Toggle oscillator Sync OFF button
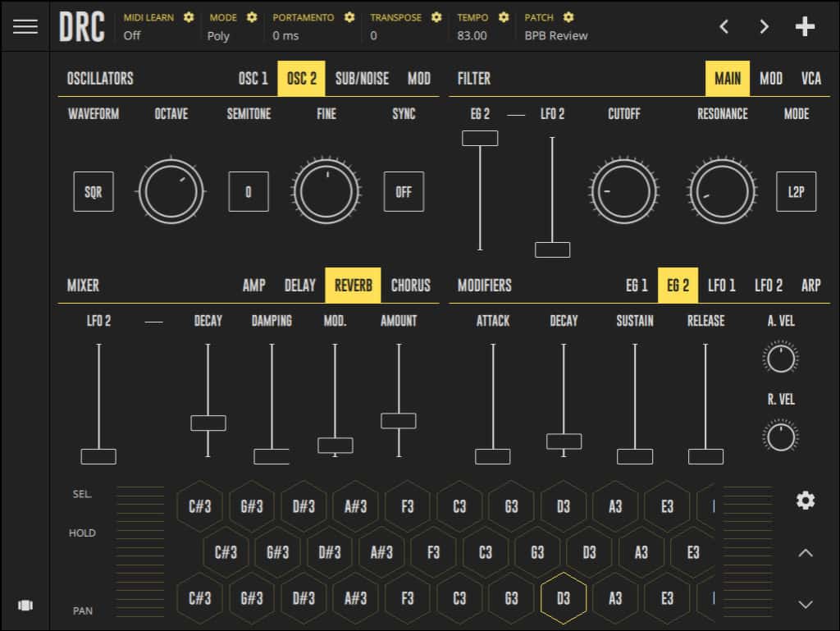This screenshot has width=840, height=631. tap(404, 192)
